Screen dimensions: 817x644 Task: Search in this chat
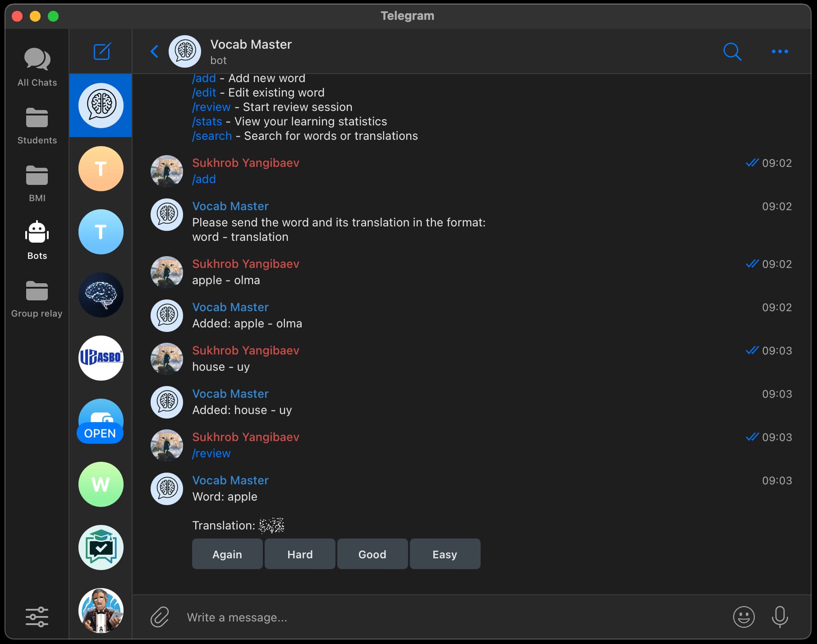point(732,51)
